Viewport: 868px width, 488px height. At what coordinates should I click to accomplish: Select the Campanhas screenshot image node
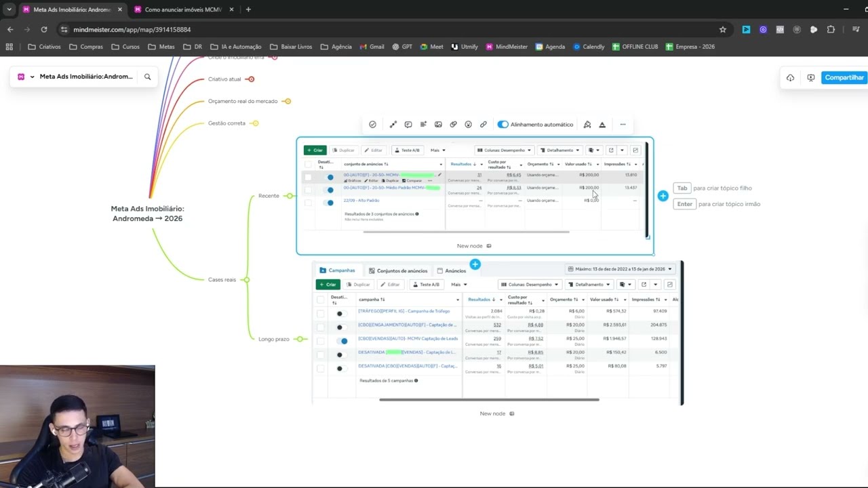[497, 332]
